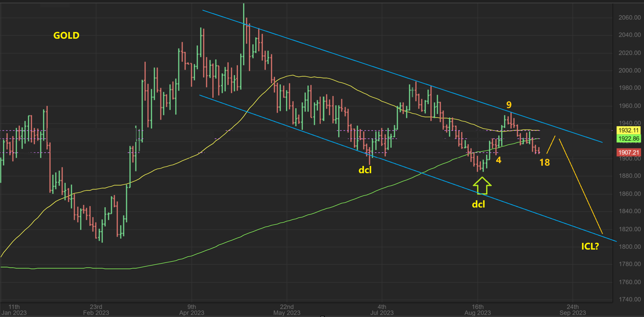Click the 2060.00 price axis label
This screenshot has width=644, height=317.
(x=629, y=18)
